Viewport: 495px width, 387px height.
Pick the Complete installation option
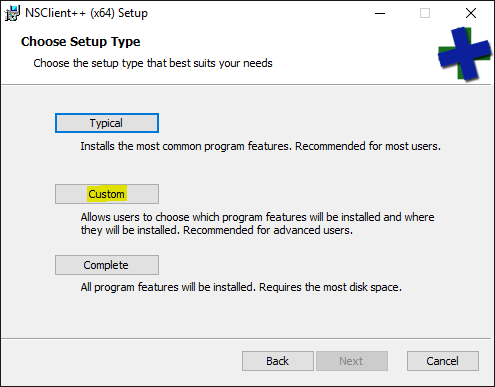point(107,265)
